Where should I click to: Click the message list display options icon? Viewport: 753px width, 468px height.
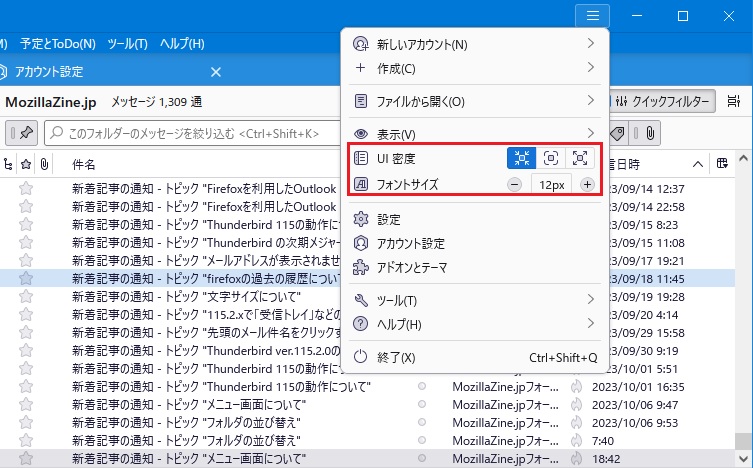pyautogui.click(x=734, y=101)
